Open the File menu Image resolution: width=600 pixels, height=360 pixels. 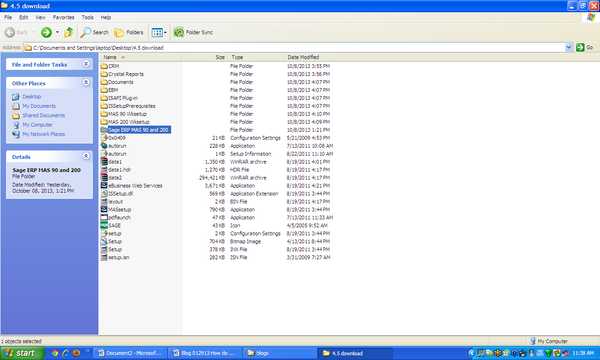pyautogui.click(x=8, y=17)
